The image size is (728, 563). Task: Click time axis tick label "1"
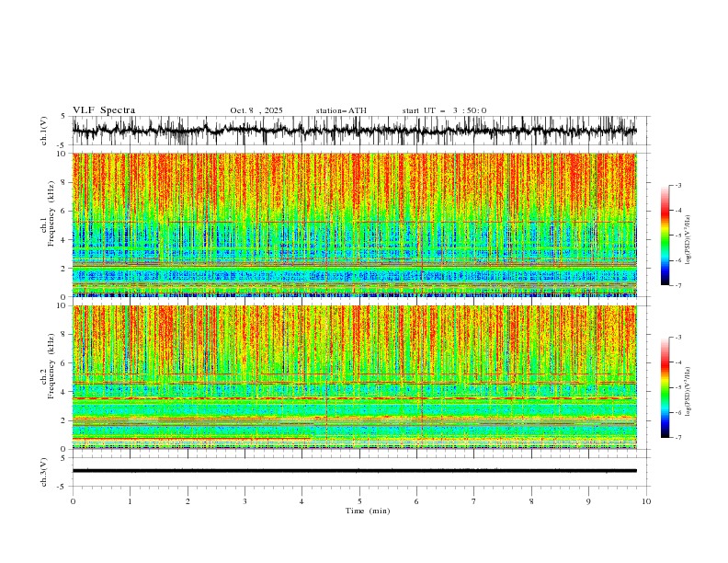tap(130, 501)
